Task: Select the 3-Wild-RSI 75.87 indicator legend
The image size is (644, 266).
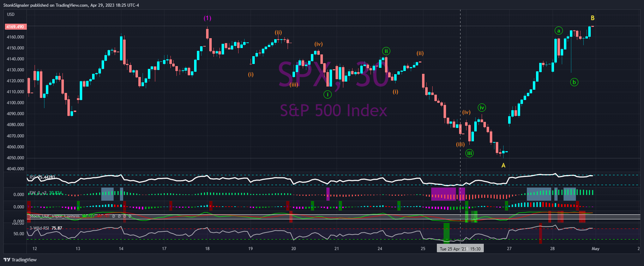Action: [x=46, y=228]
